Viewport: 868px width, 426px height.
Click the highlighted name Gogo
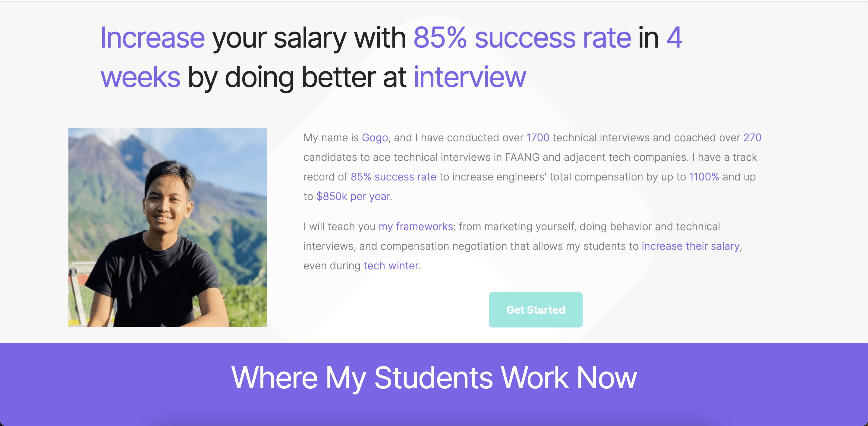375,138
